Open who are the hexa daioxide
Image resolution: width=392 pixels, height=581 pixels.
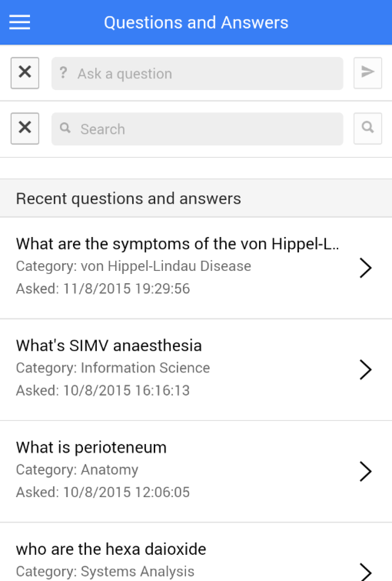[x=111, y=549]
